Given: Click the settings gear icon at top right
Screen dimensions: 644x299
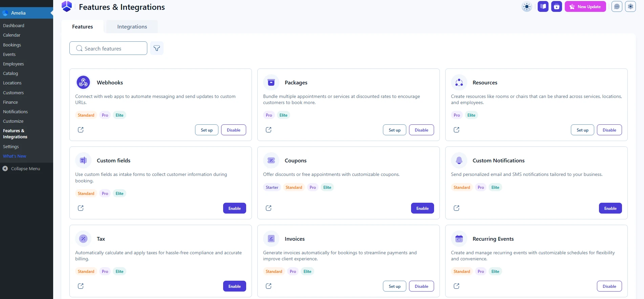Looking at the screenshot, I should click(630, 7).
